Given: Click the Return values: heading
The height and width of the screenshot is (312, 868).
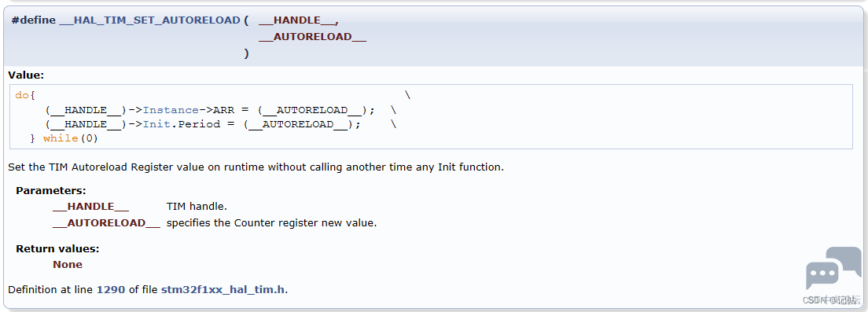Looking at the screenshot, I should pos(57,248).
